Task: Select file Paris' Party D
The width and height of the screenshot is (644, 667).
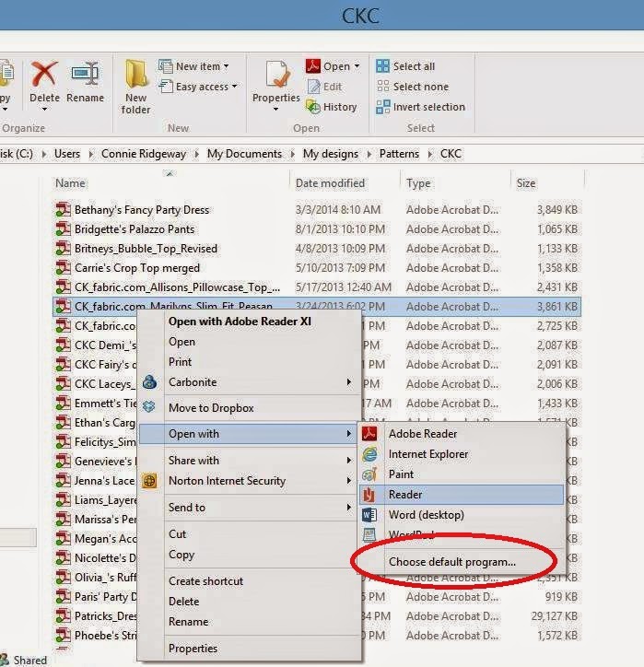Action: coord(105,597)
